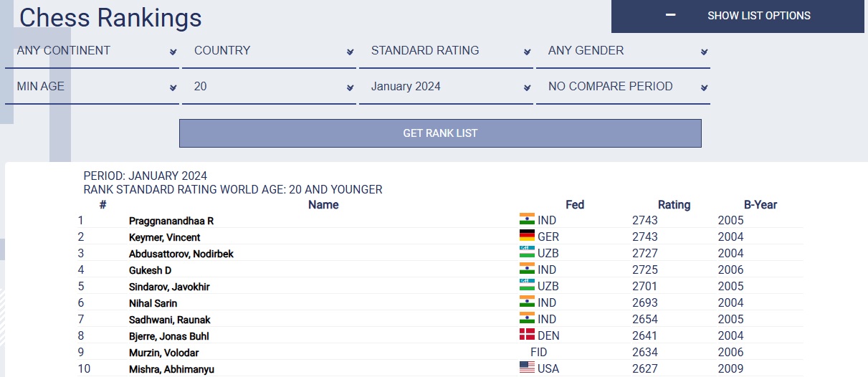Click Uzbekistan flag for Abdusattorov, Nodirbek
868x377 pixels.
pos(527,252)
